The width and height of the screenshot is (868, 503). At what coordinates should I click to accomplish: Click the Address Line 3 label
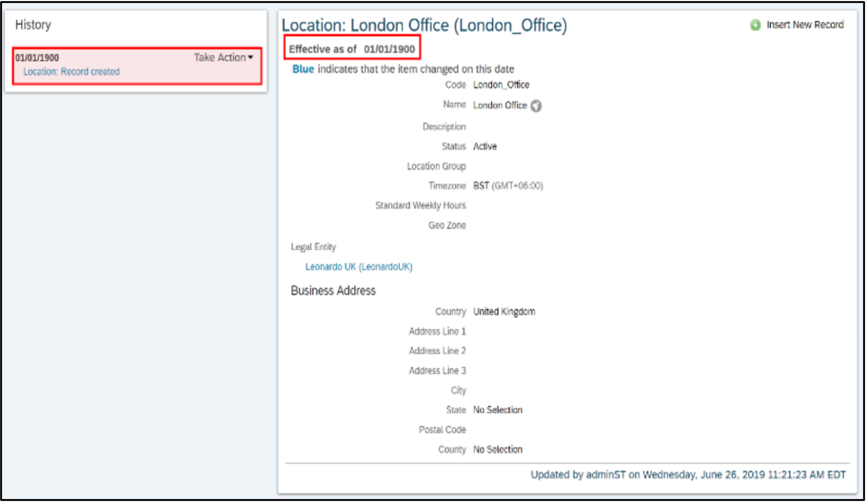point(437,371)
